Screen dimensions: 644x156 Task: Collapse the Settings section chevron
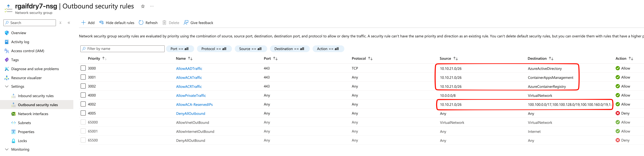click(x=7, y=86)
